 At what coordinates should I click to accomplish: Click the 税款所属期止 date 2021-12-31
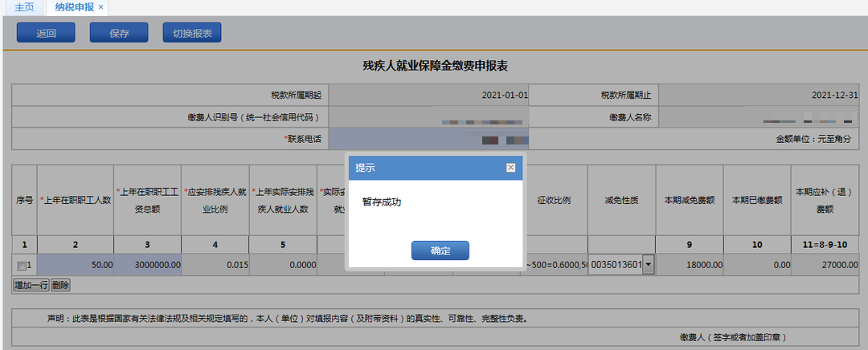pyautogui.click(x=759, y=95)
